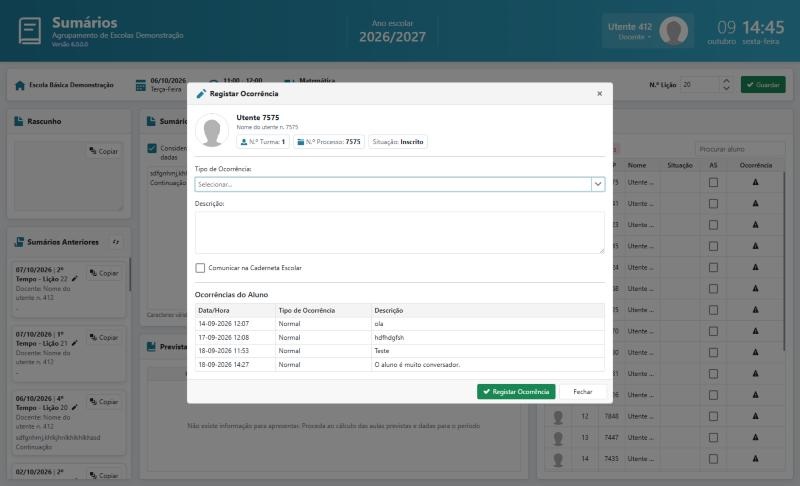Click the N.º Lição number field

coord(701,85)
